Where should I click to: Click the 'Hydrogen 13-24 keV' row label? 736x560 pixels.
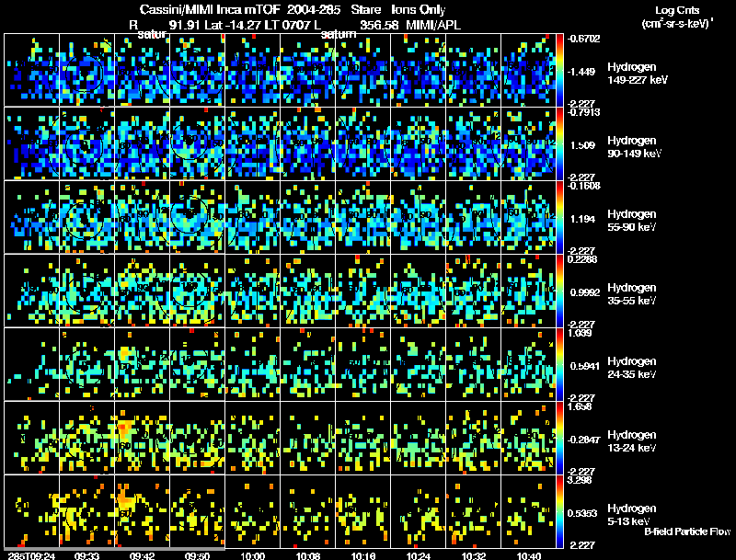(x=632, y=441)
